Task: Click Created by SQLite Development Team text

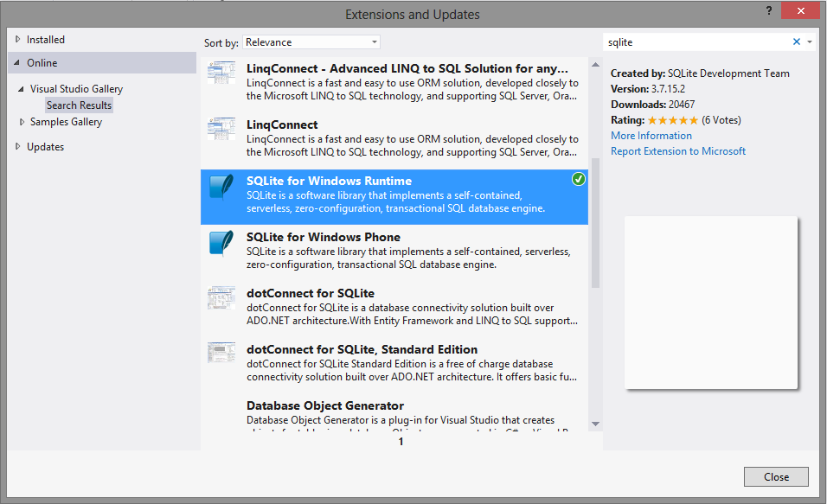Action: pos(700,73)
